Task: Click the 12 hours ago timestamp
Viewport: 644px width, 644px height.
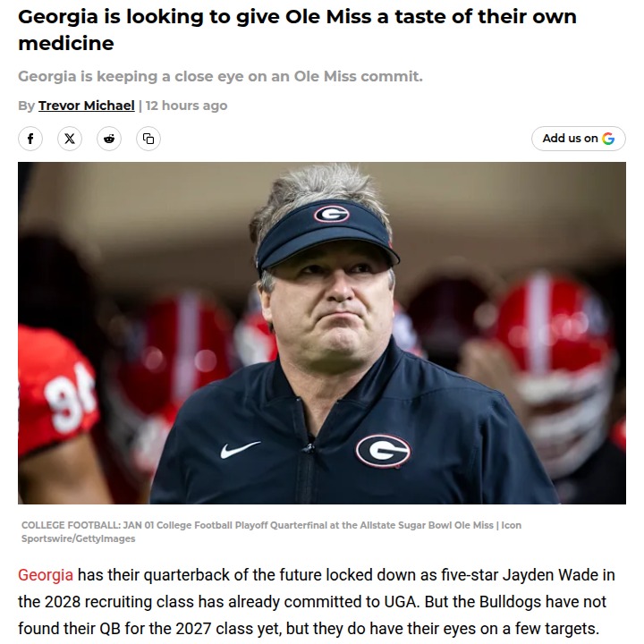Action: (x=186, y=106)
